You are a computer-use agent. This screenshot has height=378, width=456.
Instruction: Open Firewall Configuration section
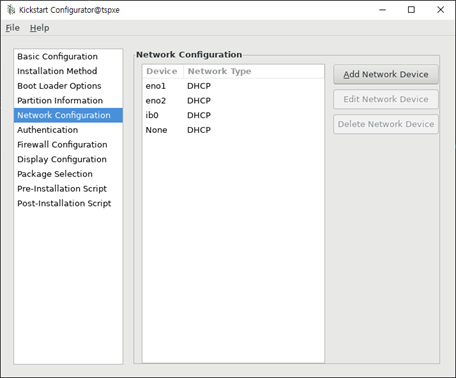[68, 144]
